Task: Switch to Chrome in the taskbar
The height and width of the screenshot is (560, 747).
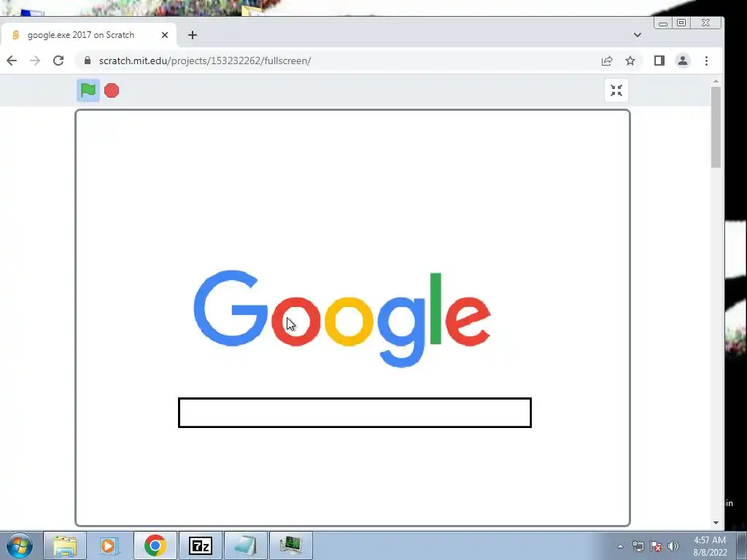Action: 155,545
